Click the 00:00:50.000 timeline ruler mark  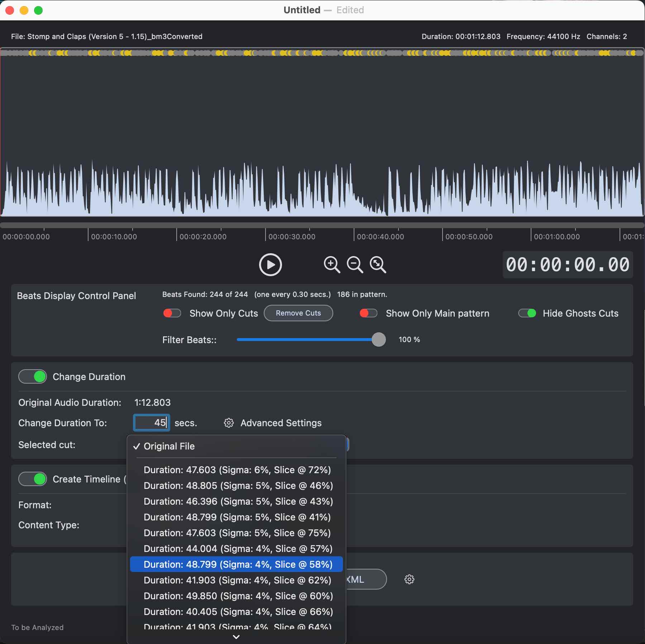point(469,237)
